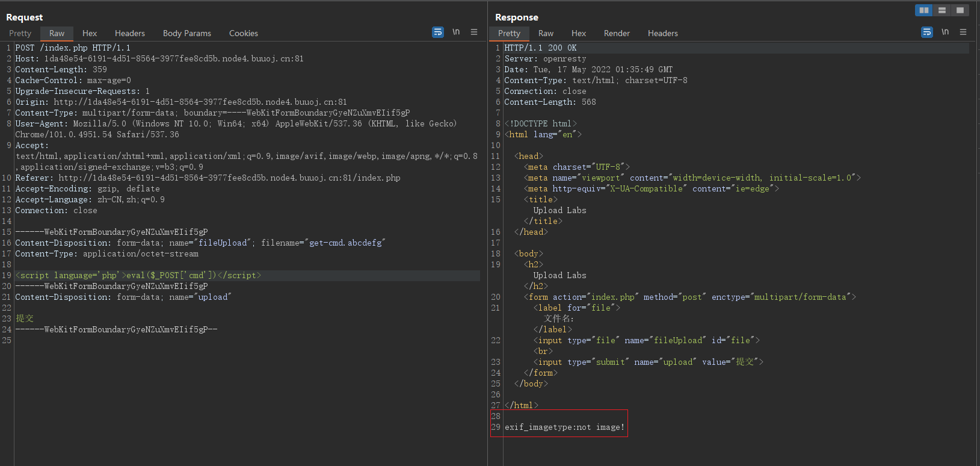Click the filename="get-cmd.abcdefg" Content-Disposition line

[200, 243]
